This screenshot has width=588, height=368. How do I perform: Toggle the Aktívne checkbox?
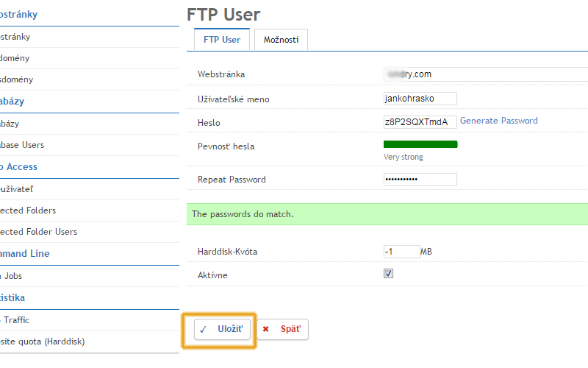click(x=388, y=273)
